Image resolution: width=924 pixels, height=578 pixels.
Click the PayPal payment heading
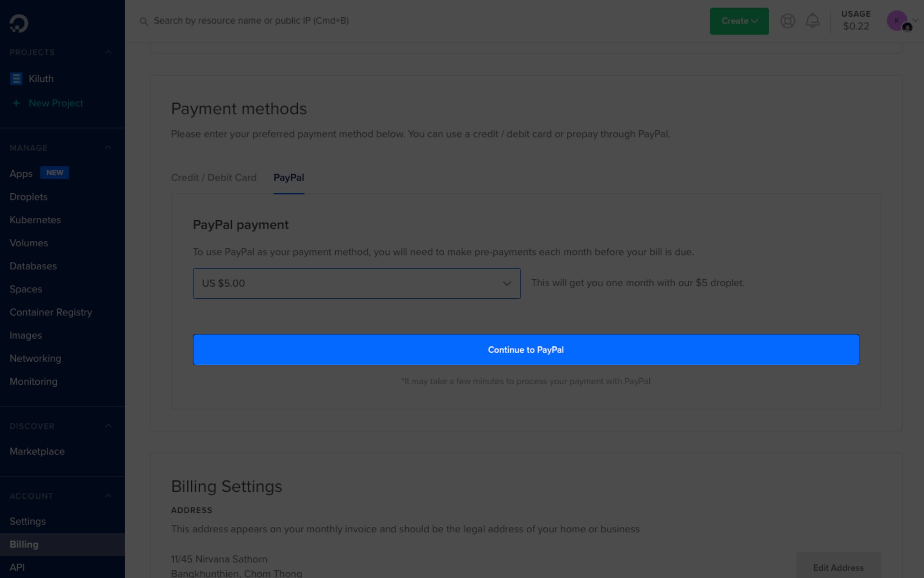[240, 225]
